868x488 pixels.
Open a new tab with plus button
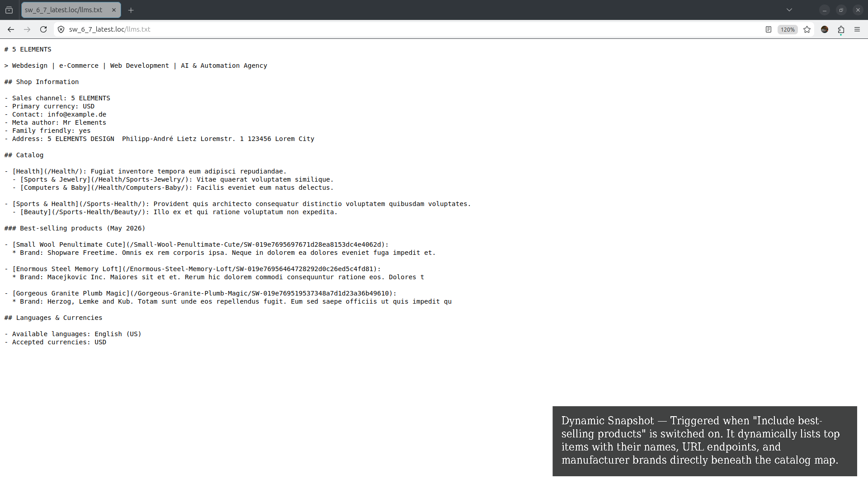(131, 10)
